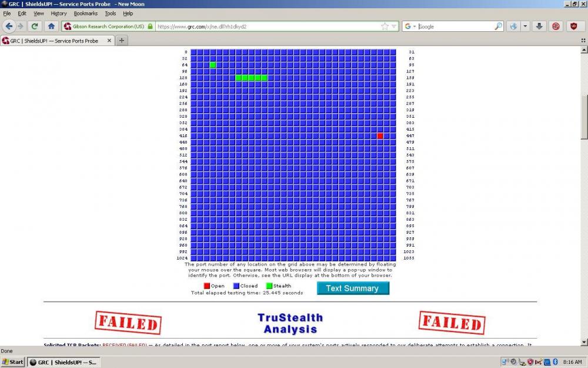588x368 pixels.
Task: Close the ShieldsUP! tab with its X
Action: pos(109,41)
